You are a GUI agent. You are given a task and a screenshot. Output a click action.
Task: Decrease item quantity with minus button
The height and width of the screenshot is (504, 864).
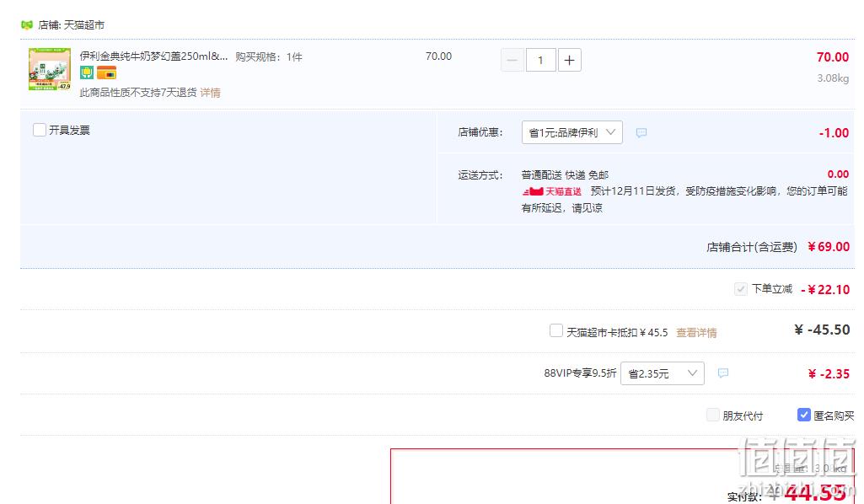[512, 60]
